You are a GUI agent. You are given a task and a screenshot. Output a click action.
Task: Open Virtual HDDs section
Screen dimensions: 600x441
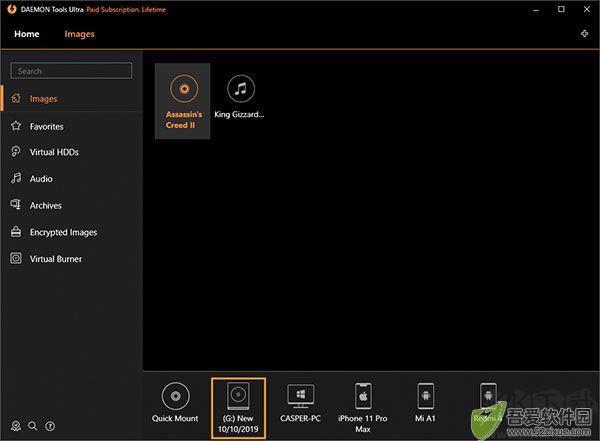(72, 152)
